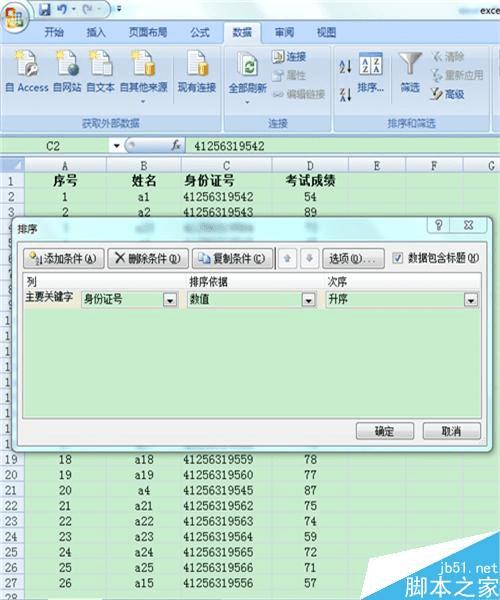The height and width of the screenshot is (600, 500).
Task: Click cell with name a15
Action: pyautogui.click(x=143, y=583)
